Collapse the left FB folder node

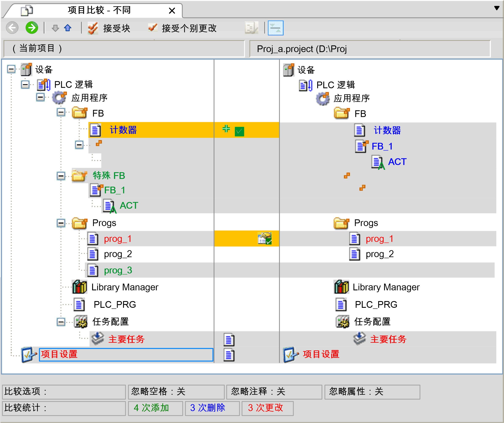61,112
